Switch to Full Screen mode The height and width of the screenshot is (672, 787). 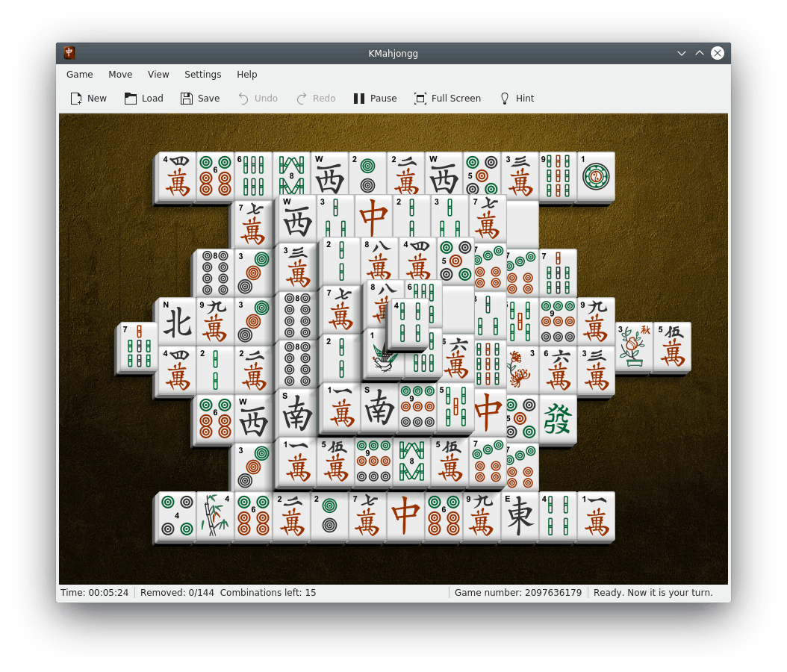tap(448, 99)
